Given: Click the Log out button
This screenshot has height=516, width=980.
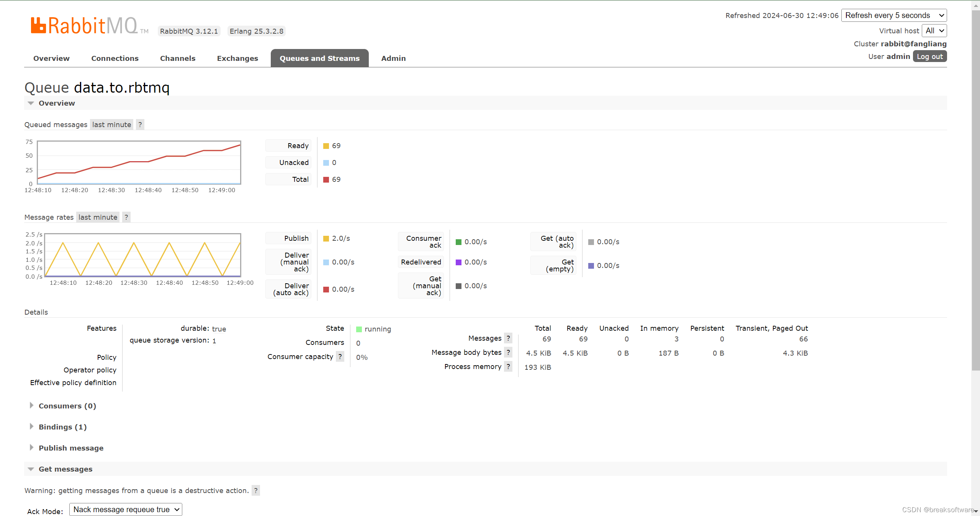Looking at the screenshot, I should [930, 56].
